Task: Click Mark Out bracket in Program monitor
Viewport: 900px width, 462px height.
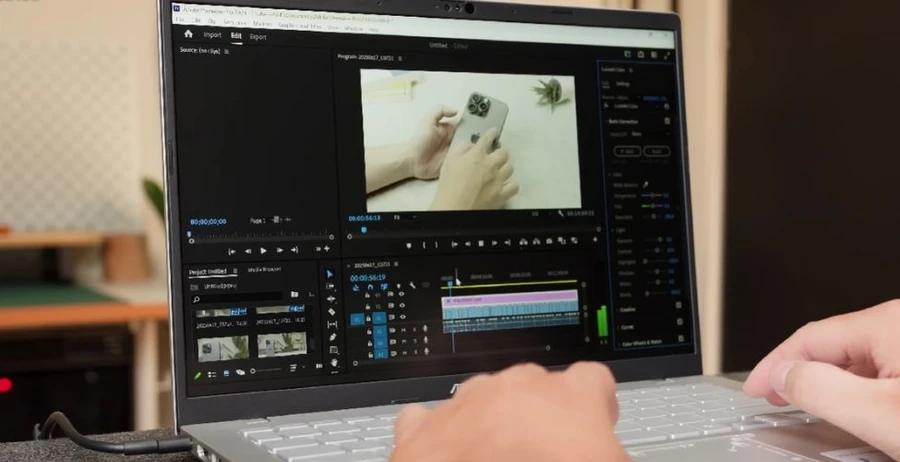Action: click(436, 245)
